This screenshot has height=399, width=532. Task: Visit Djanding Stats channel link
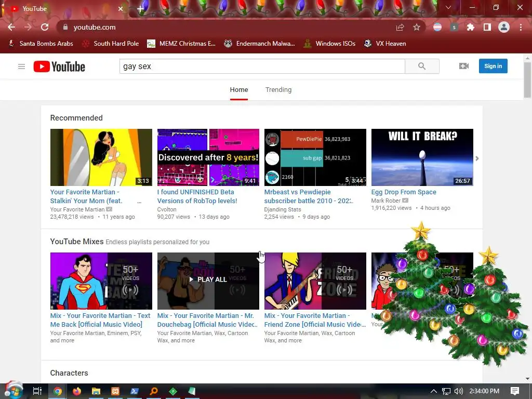pos(283,209)
